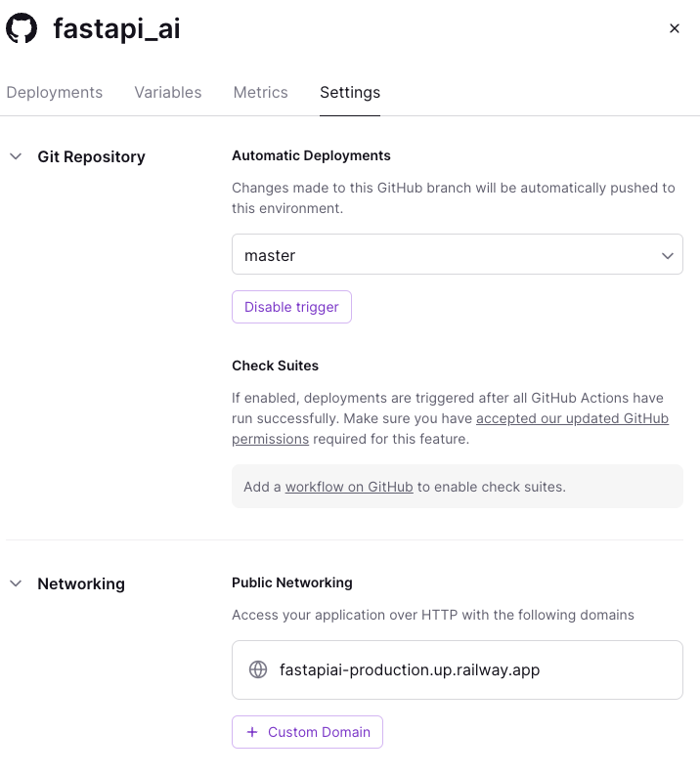This screenshot has width=700, height=775.
Task: Follow the workflow on GitHub link
Action: click(x=349, y=486)
